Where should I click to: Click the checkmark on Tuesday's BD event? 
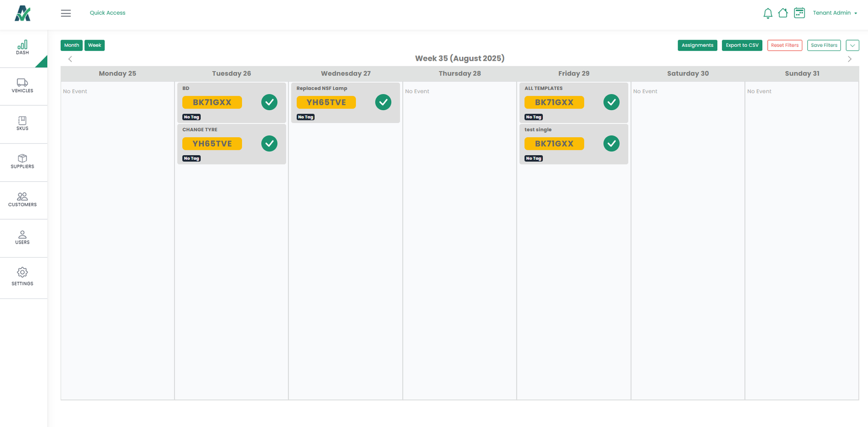(x=269, y=102)
